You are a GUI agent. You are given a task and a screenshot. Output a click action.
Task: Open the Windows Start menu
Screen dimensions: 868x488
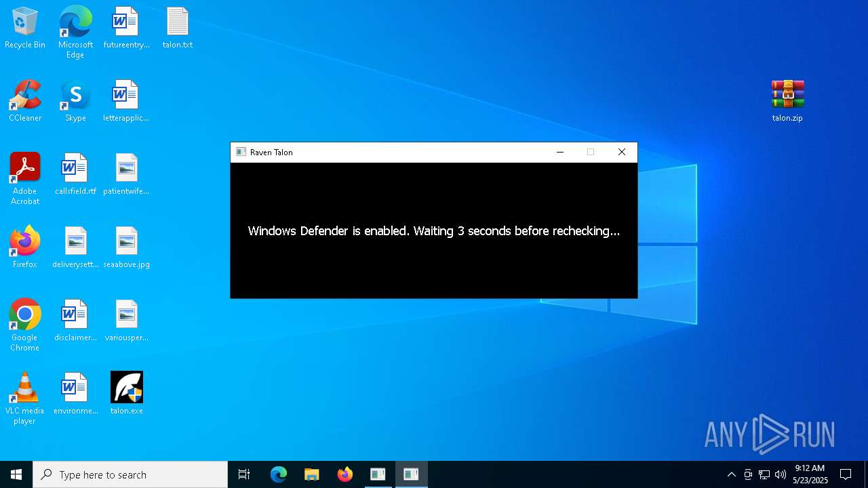(x=16, y=474)
